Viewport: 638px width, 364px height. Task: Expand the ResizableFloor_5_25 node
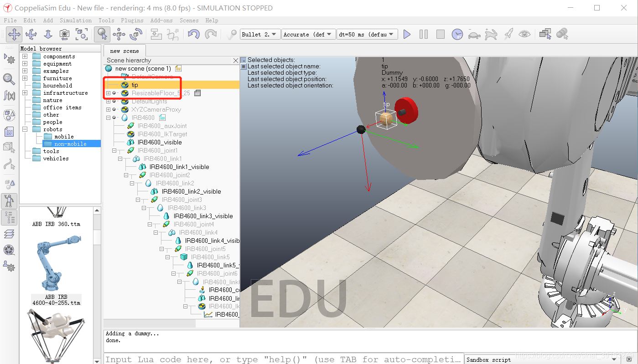click(108, 93)
